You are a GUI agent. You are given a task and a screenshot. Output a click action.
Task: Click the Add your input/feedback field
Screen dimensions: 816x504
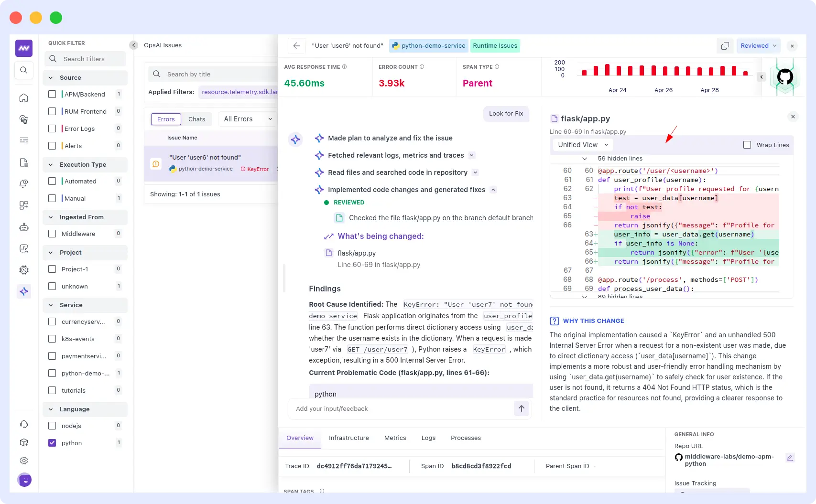(392, 408)
